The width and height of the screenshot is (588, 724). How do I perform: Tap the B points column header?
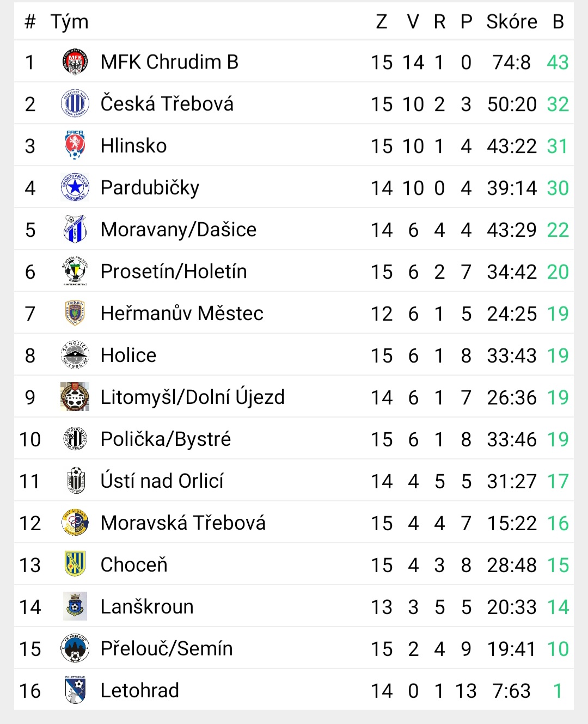click(x=558, y=22)
